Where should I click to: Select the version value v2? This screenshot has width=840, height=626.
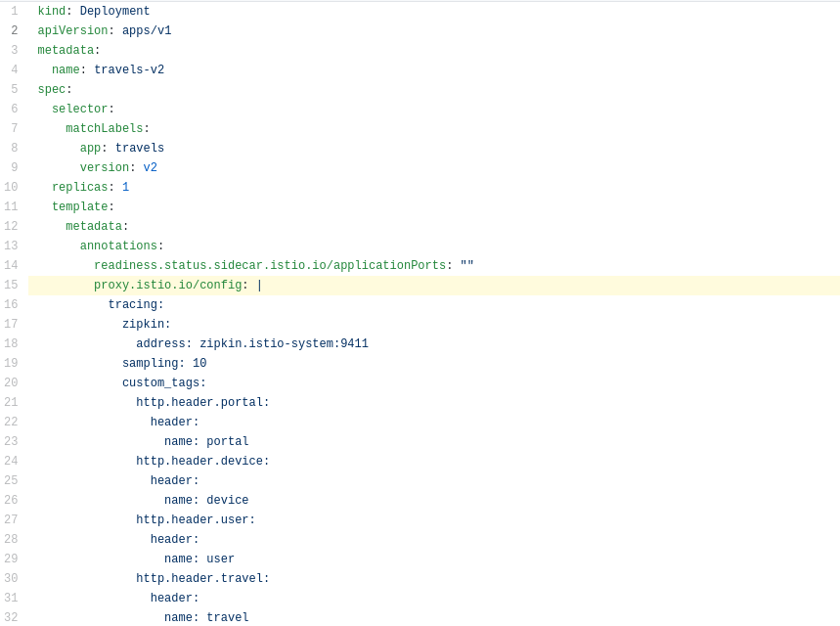click(x=150, y=167)
